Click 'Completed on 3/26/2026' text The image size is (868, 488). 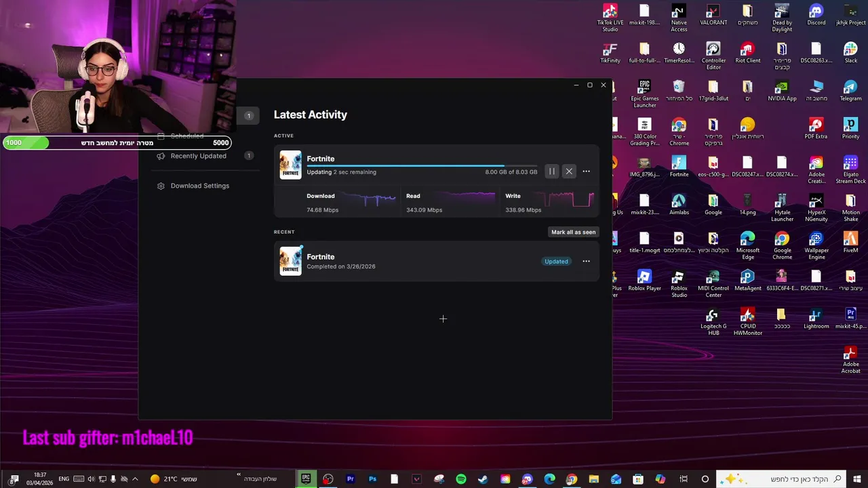(x=340, y=266)
